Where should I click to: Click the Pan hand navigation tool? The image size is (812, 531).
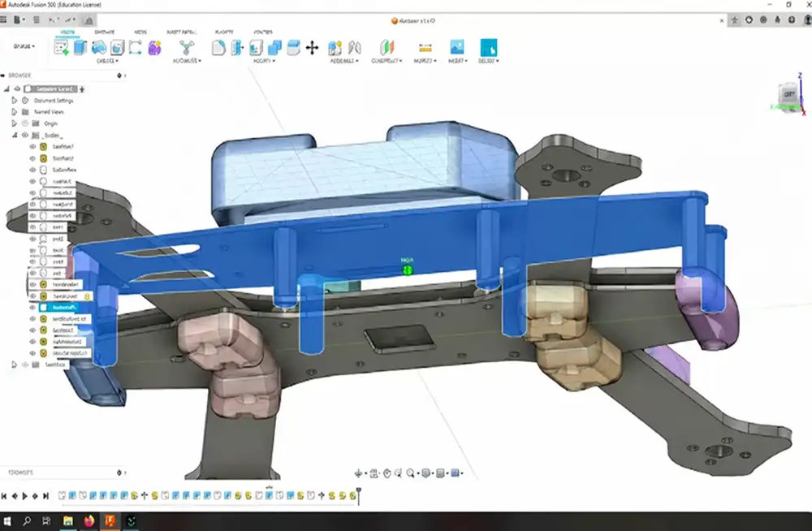(387, 473)
